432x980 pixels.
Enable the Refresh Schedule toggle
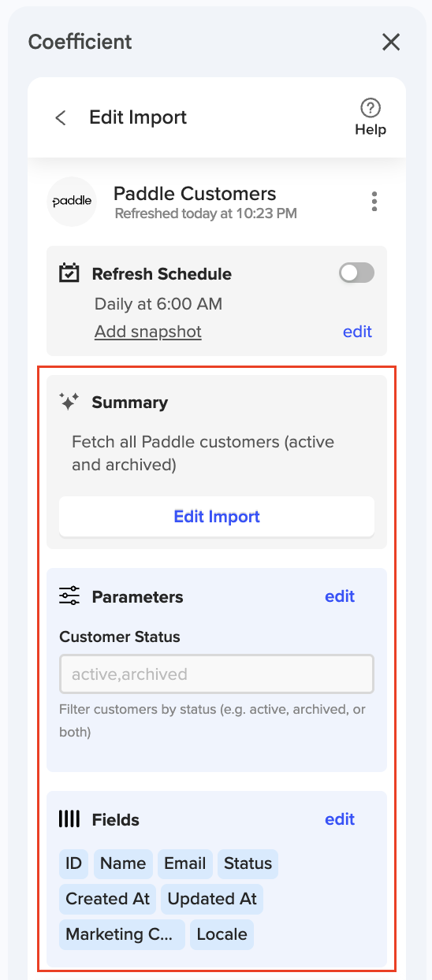point(356,273)
